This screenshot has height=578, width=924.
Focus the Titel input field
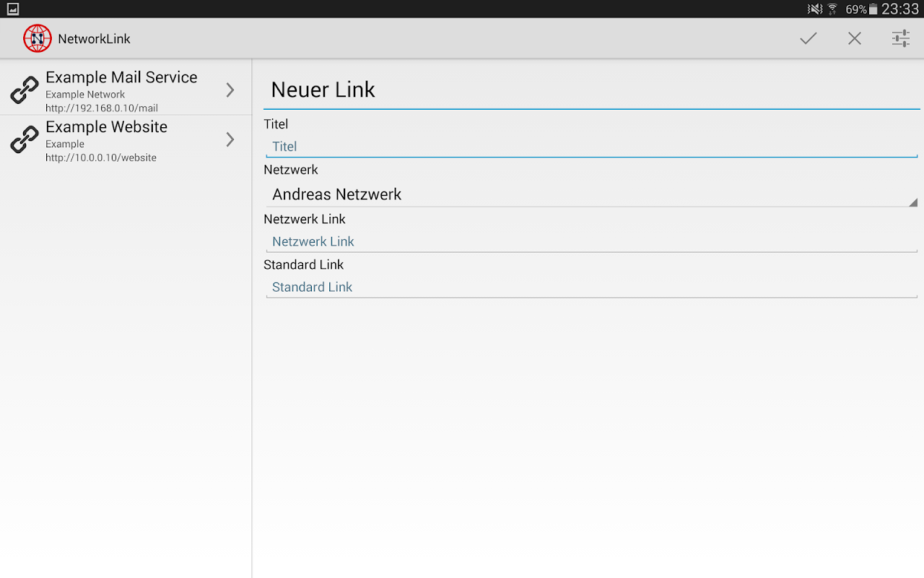pos(590,147)
